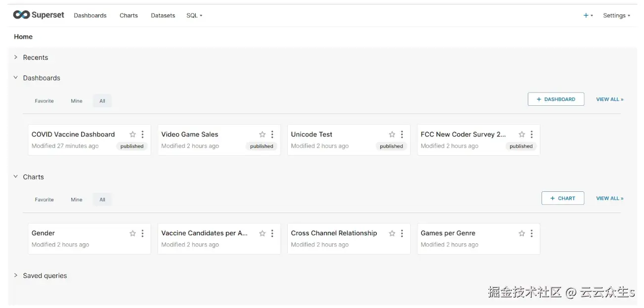Show only Mine in Dashboards section

click(x=77, y=101)
